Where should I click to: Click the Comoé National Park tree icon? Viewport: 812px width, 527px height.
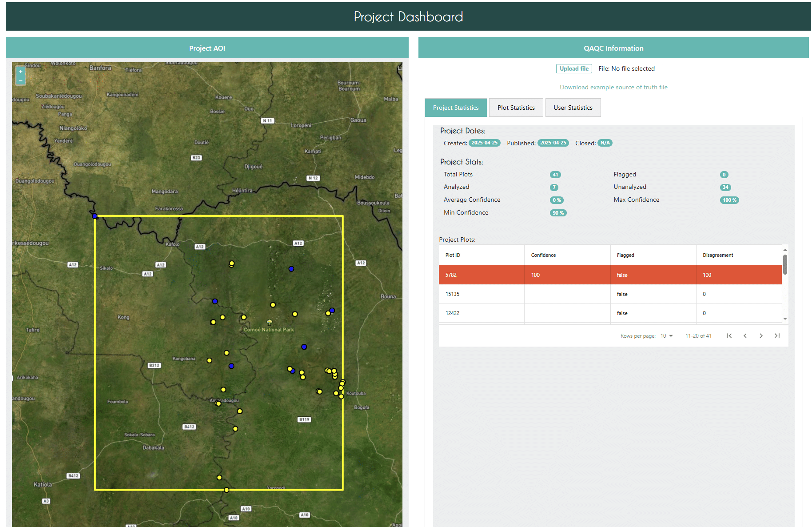[269, 322]
